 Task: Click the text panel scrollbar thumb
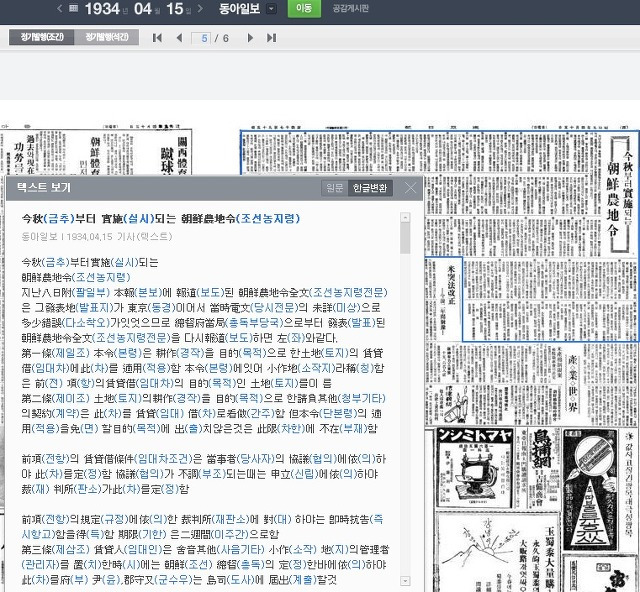(405, 238)
